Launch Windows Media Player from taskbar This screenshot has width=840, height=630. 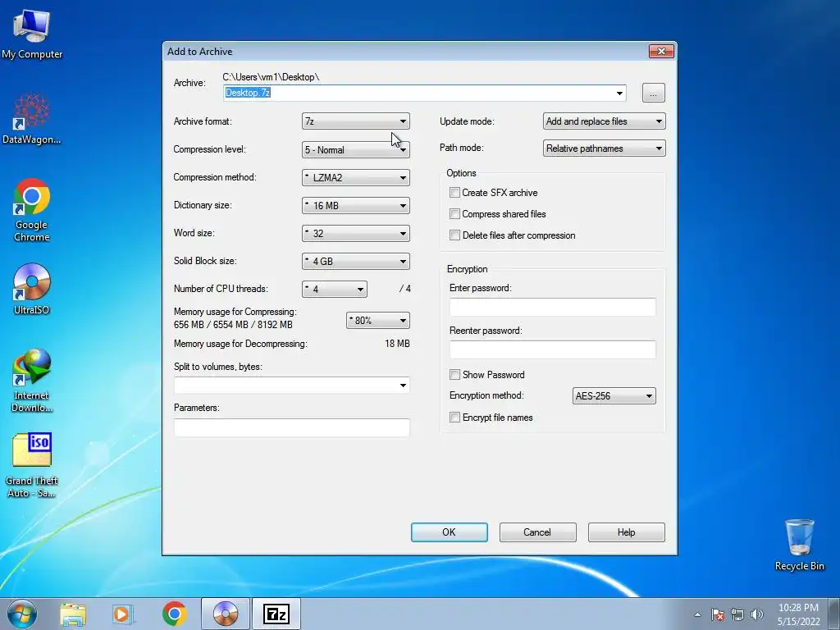pyautogui.click(x=123, y=614)
